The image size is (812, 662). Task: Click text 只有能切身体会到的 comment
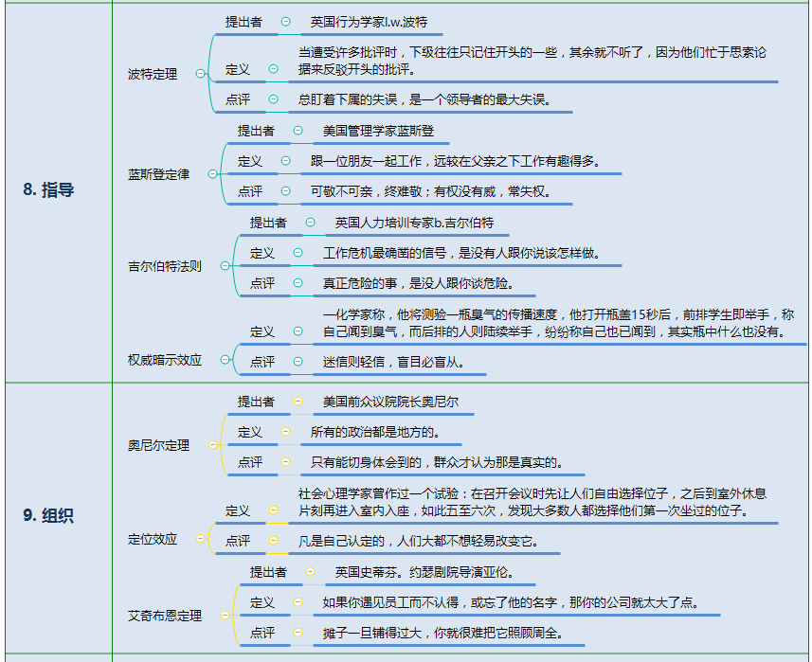[x=437, y=462]
